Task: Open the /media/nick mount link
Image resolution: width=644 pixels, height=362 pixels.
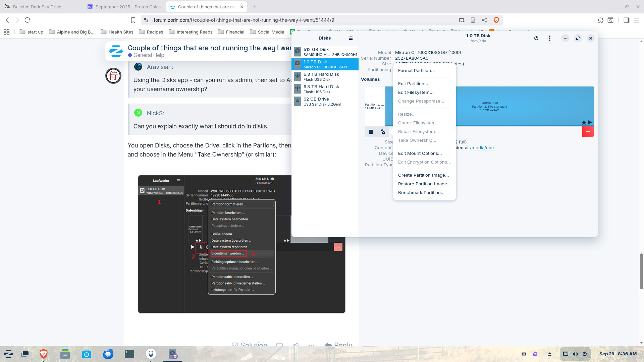Action: 482,147
